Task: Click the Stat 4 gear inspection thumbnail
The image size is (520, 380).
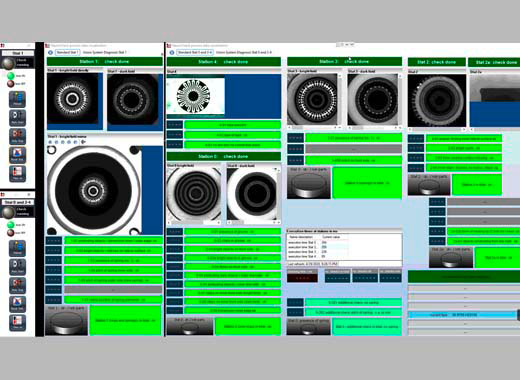Action: pos(196,96)
